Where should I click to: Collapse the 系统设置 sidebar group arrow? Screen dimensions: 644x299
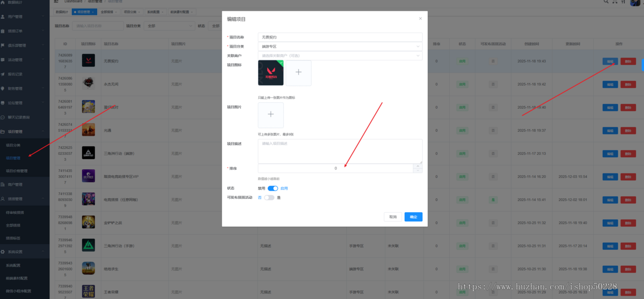click(x=43, y=251)
